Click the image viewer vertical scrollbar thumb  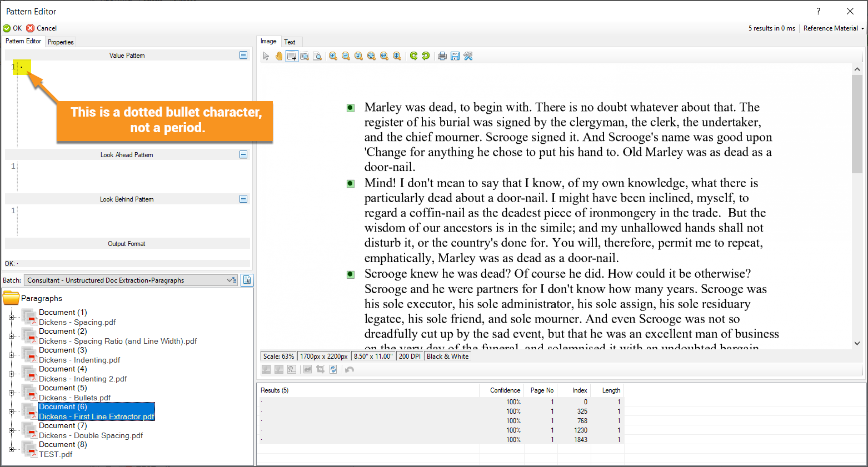point(856,123)
